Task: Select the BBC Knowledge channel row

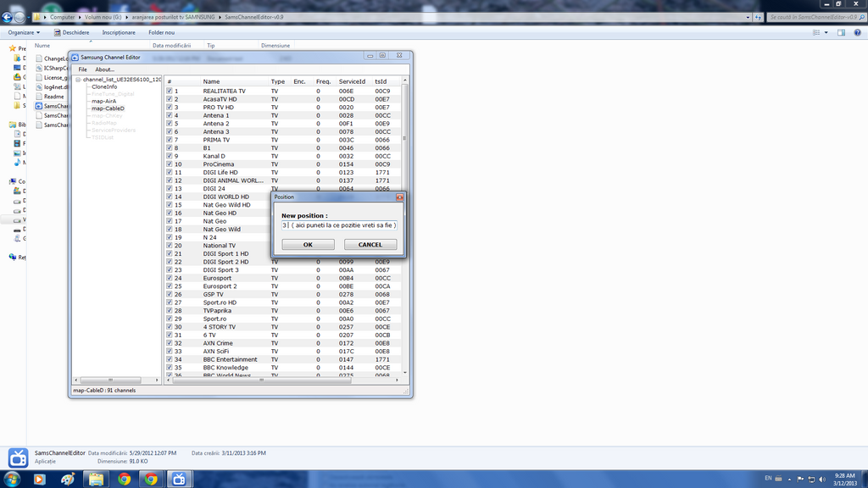Action: pyautogui.click(x=283, y=368)
